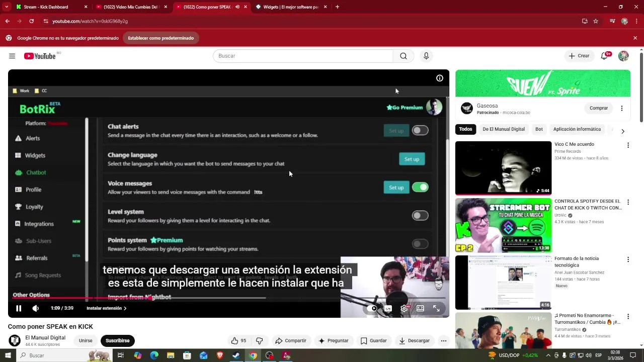644x362 pixels.
Task: Dismiss the default browser infobar
Action: (x=635, y=38)
